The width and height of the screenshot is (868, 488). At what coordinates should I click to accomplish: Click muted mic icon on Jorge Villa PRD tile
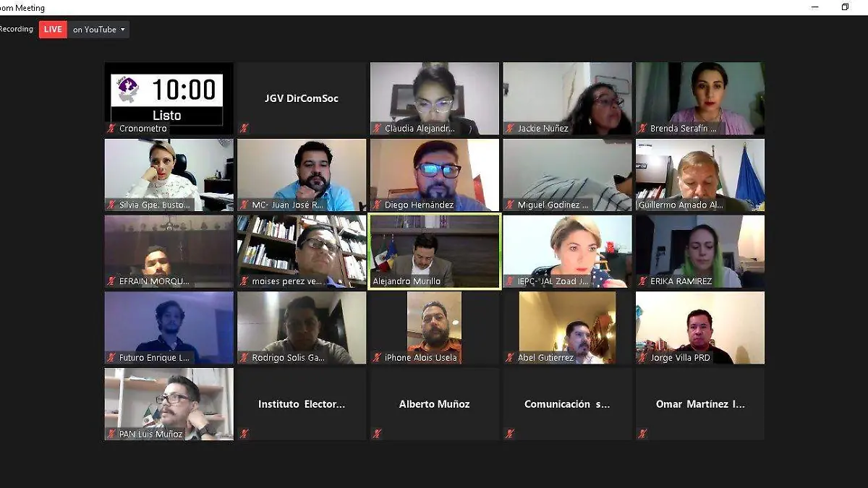point(643,358)
